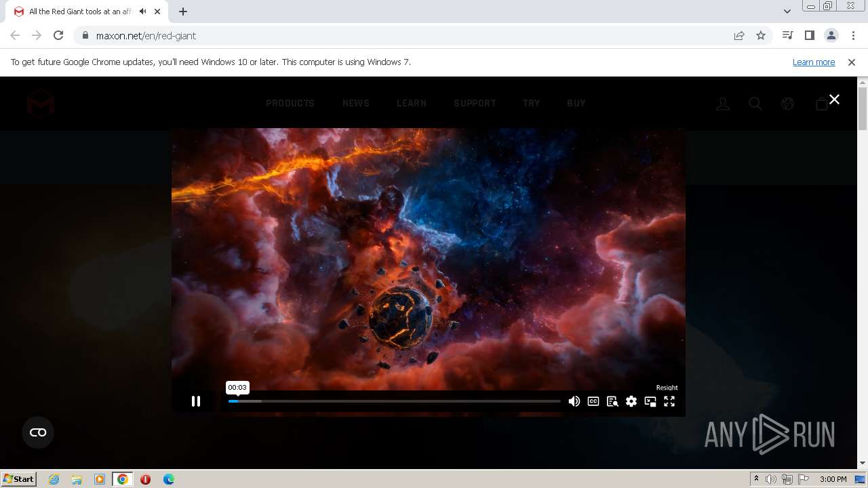Viewport: 868px width, 488px height.
Task: Open the NEWS menu
Action: pos(356,103)
